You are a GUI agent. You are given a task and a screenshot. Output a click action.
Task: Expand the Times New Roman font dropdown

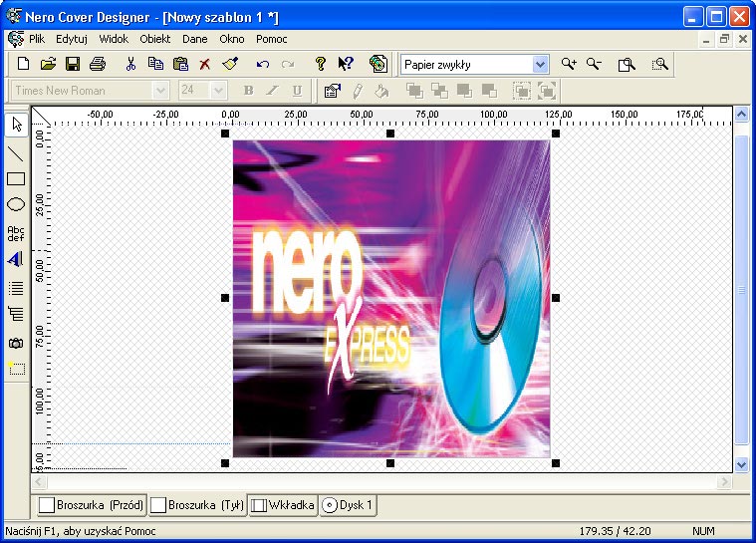[x=160, y=91]
